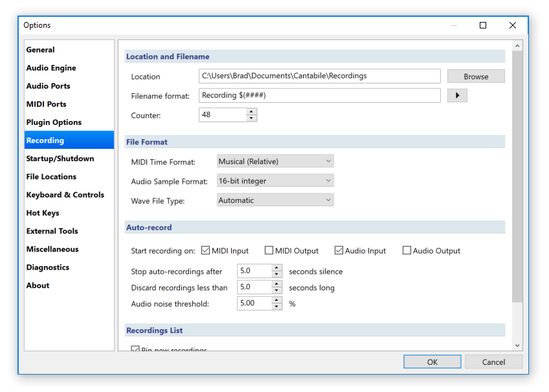Select the Recording options page

69,140
